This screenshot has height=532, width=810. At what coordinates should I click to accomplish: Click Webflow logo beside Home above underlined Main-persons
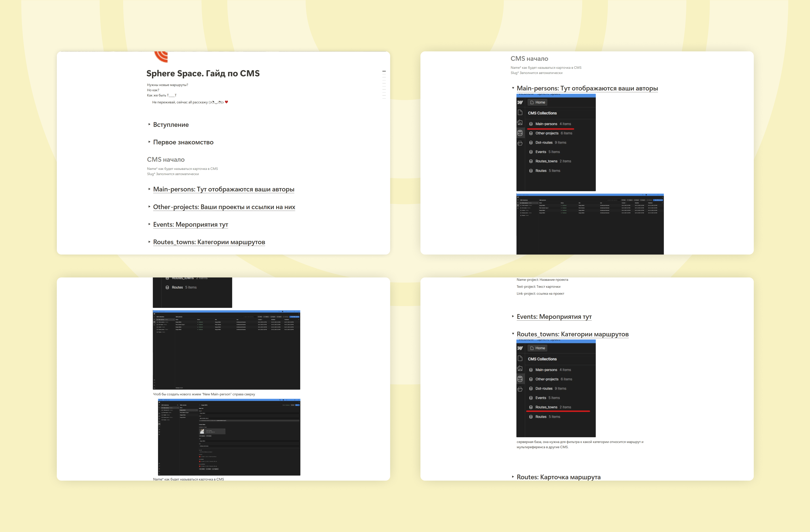(520, 102)
